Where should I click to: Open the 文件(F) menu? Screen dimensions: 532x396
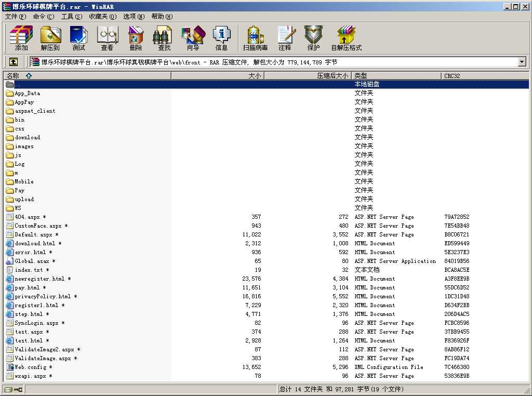pos(15,17)
